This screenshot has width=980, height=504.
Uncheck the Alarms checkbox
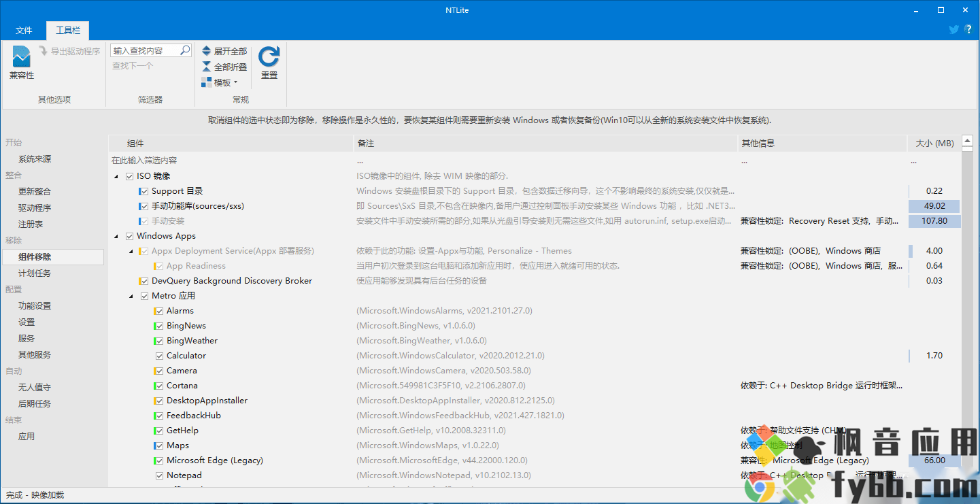(x=159, y=311)
